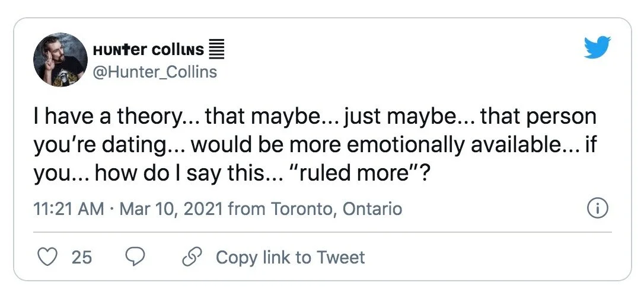Open Hunter Collins' profile picture
The height and width of the screenshot is (289, 644).
60,60
